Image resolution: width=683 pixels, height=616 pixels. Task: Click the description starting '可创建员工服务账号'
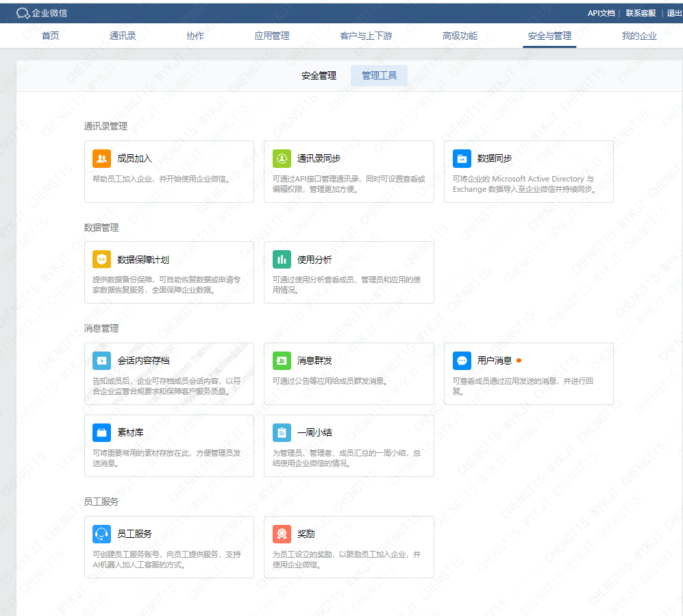click(x=166, y=560)
